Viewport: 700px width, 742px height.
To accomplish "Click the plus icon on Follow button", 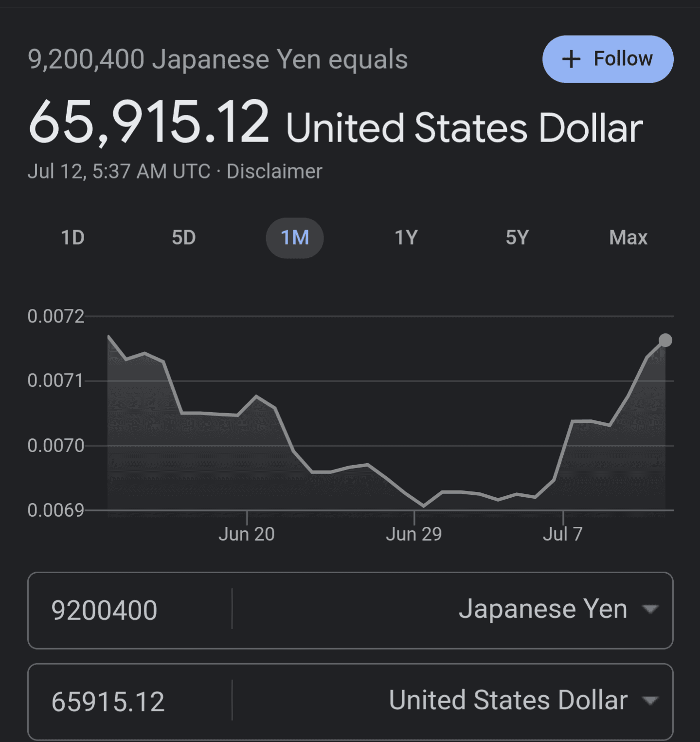I will [x=571, y=59].
